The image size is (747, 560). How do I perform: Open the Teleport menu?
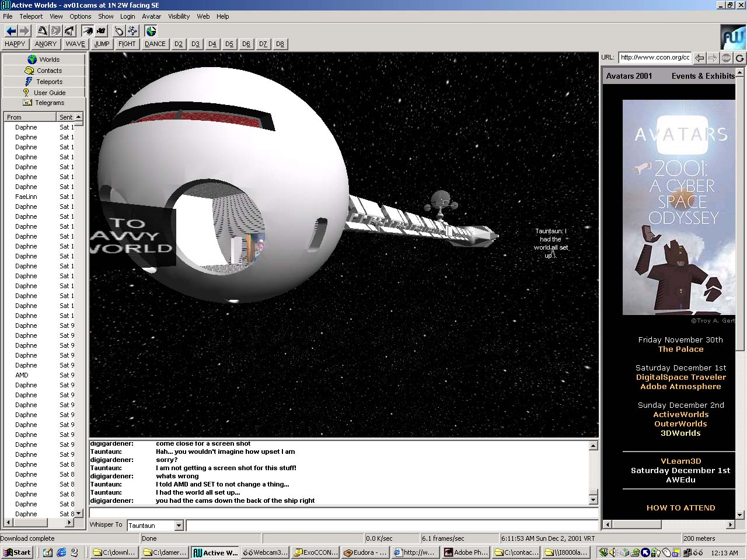(31, 16)
